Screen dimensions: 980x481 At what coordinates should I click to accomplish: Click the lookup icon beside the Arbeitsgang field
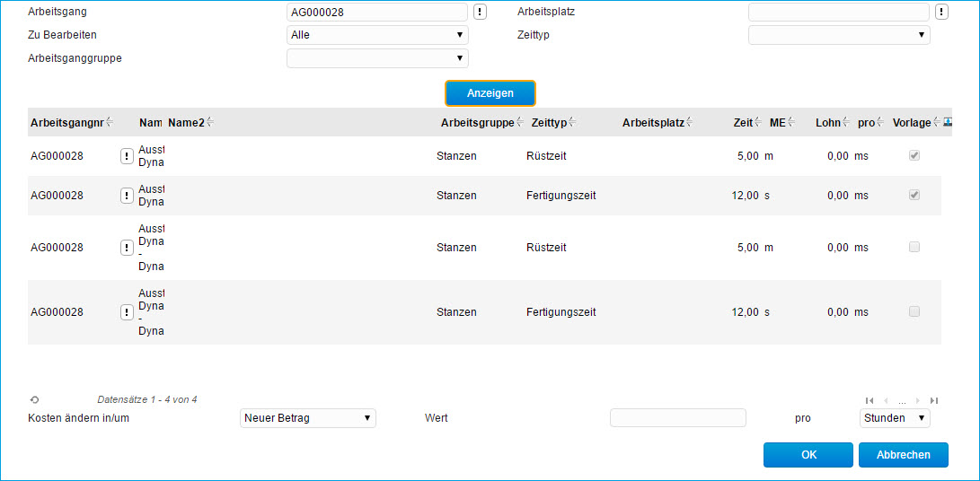(481, 12)
